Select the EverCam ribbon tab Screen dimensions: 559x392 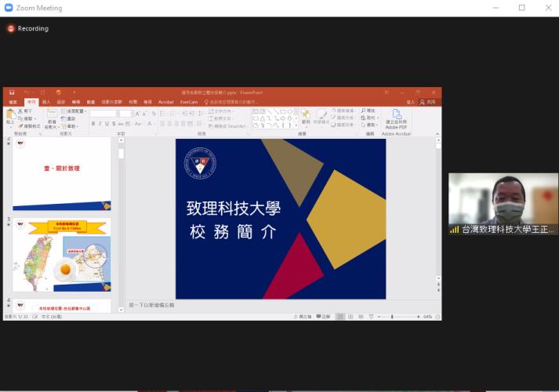pos(189,102)
